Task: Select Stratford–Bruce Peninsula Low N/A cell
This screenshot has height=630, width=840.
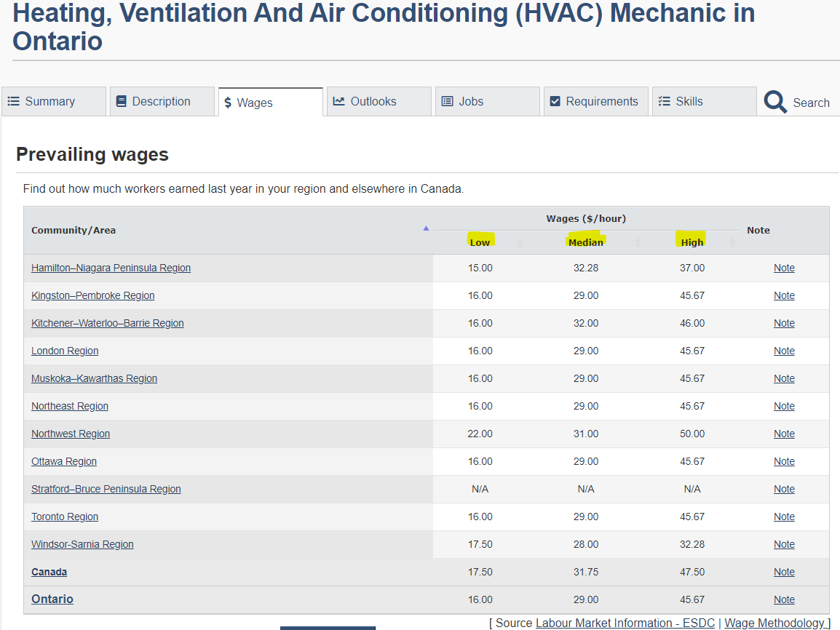Action: tap(480, 489)
